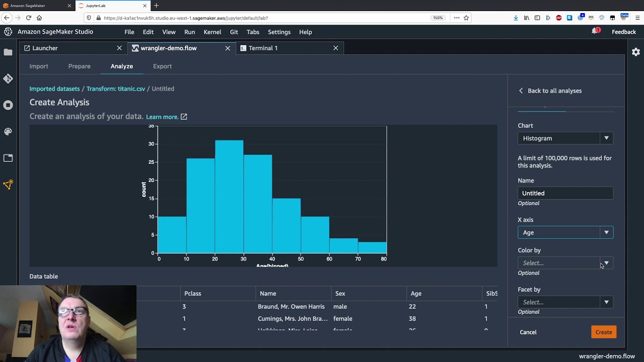Switch to the Import tab

pos(39,66)
